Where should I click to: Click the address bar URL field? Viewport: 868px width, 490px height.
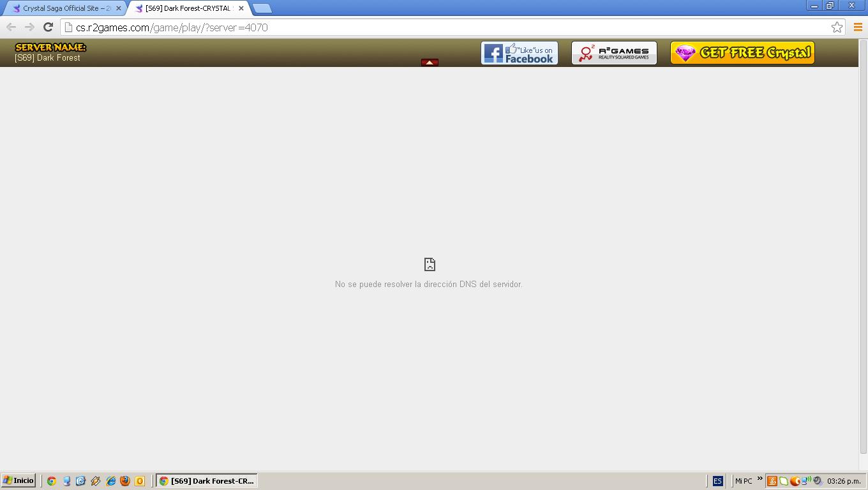[447, 27]
